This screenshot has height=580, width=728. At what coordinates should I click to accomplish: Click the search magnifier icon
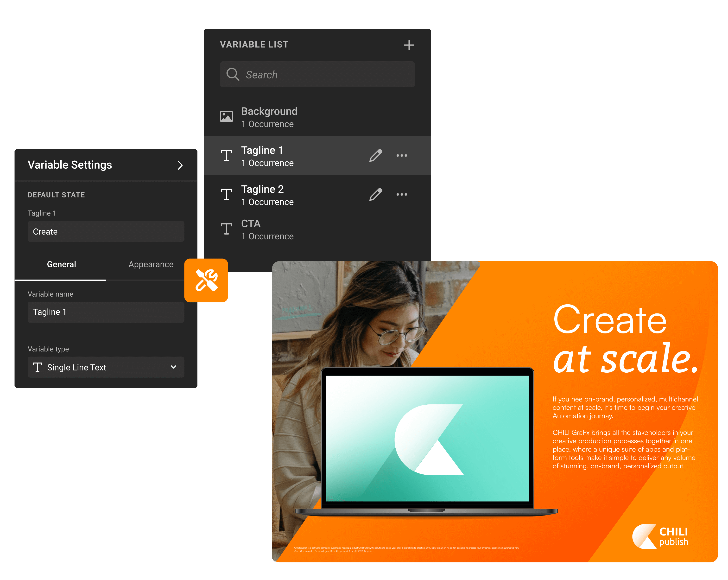click(233, 74)
